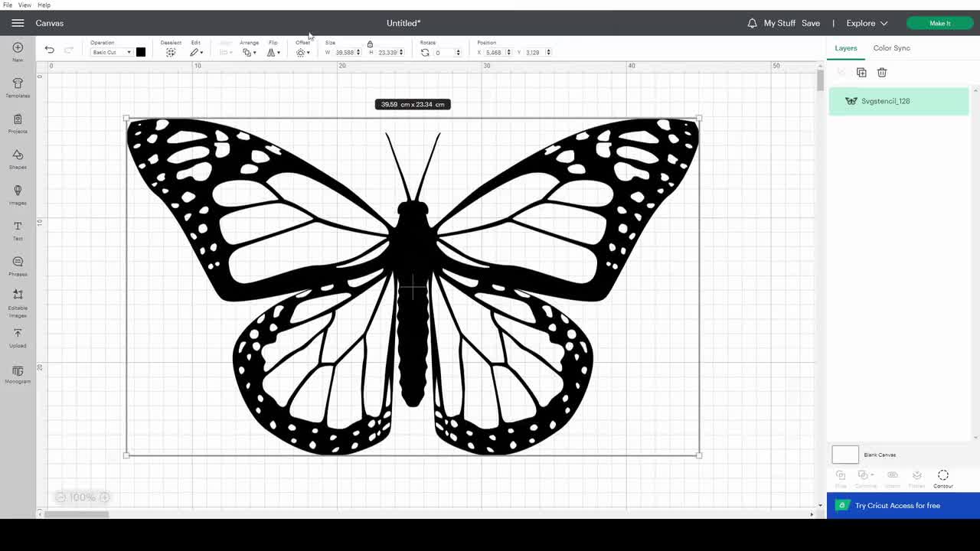Open the Phrases panel in the sidebar
This screenshot has height=551, width=980.
[x=18, y=266]
